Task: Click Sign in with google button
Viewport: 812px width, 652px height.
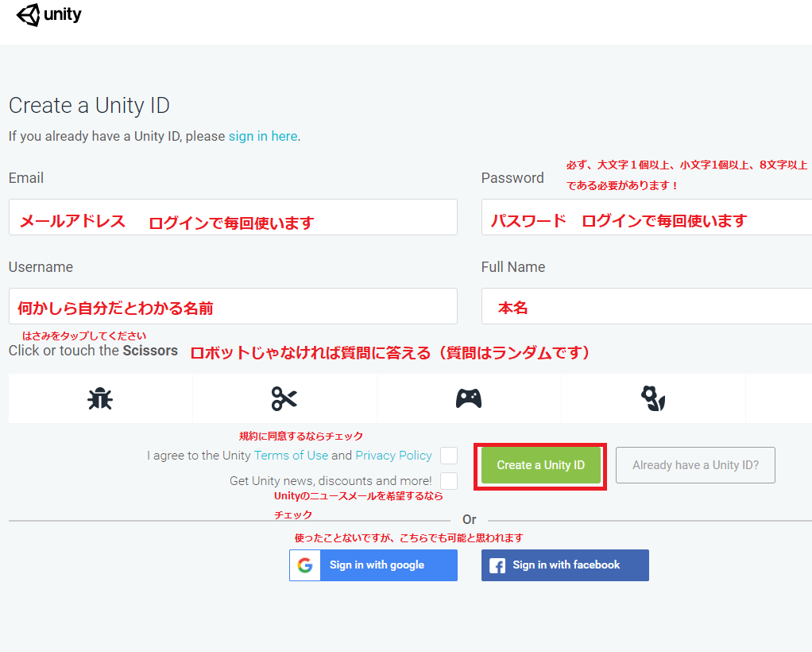Action: 373,565
